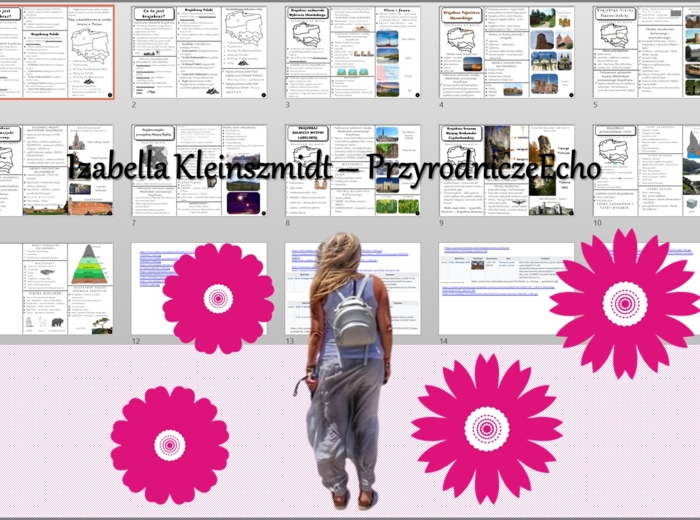Screen dimensions: 700x520
Task: Click slide number label '2'
Action: [134, 105]
